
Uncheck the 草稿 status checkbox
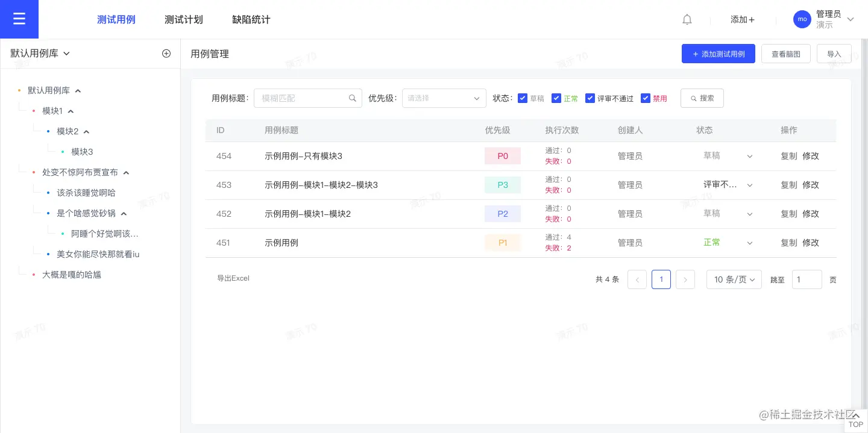(x=523, y=98)
